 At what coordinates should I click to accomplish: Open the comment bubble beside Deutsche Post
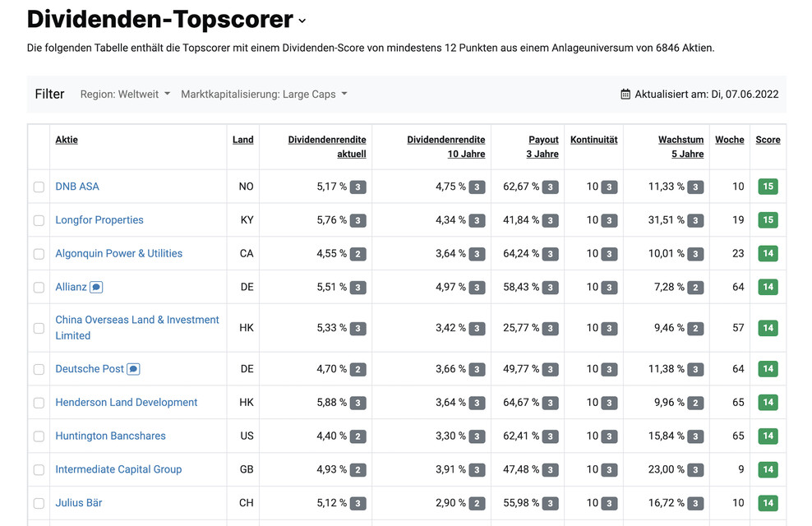(134, 369)
